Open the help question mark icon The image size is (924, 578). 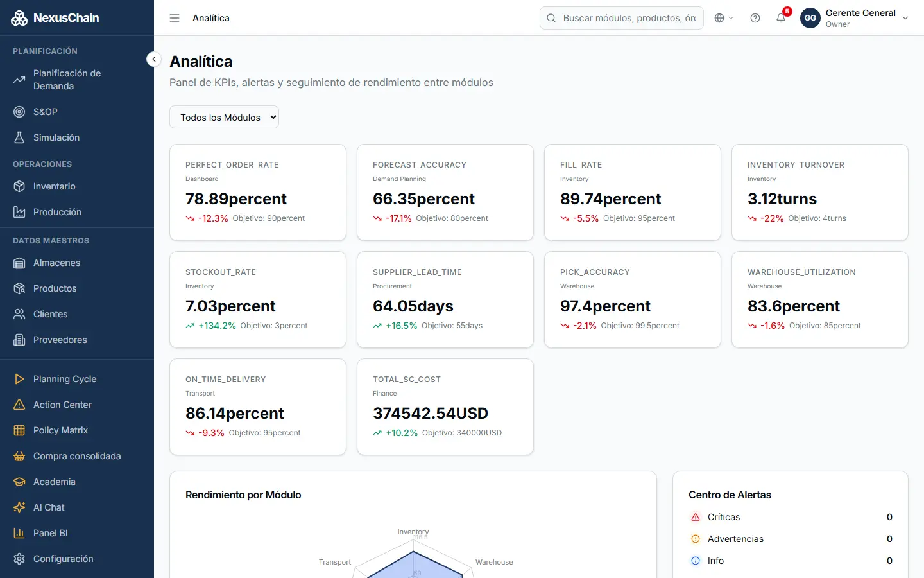click(x=755, y=18)
